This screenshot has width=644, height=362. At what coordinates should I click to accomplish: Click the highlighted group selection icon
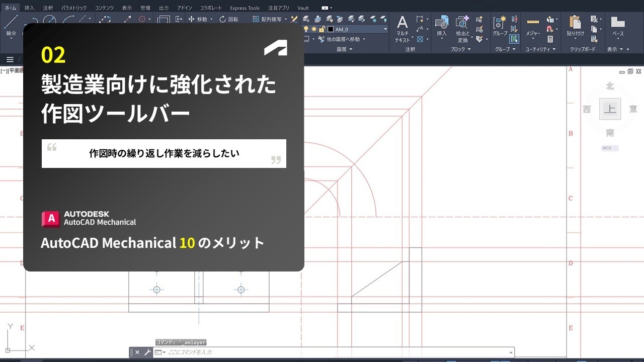pyautogui.click(x=514, y=39)
